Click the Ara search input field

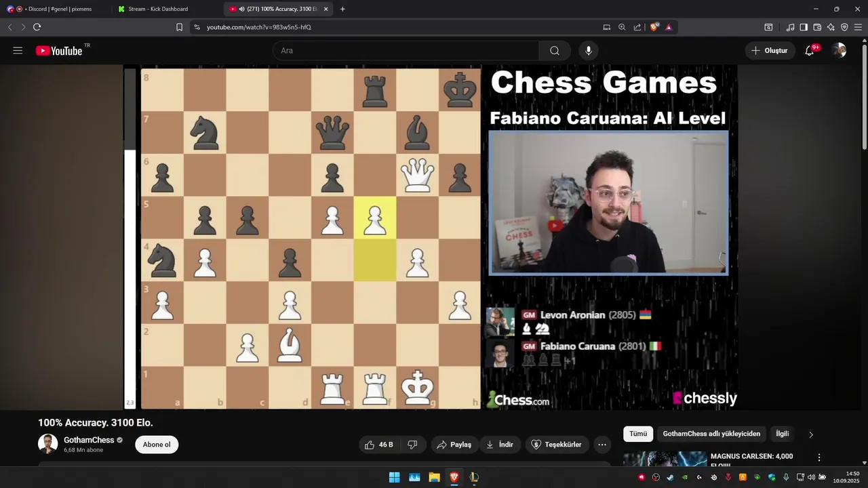406,51
